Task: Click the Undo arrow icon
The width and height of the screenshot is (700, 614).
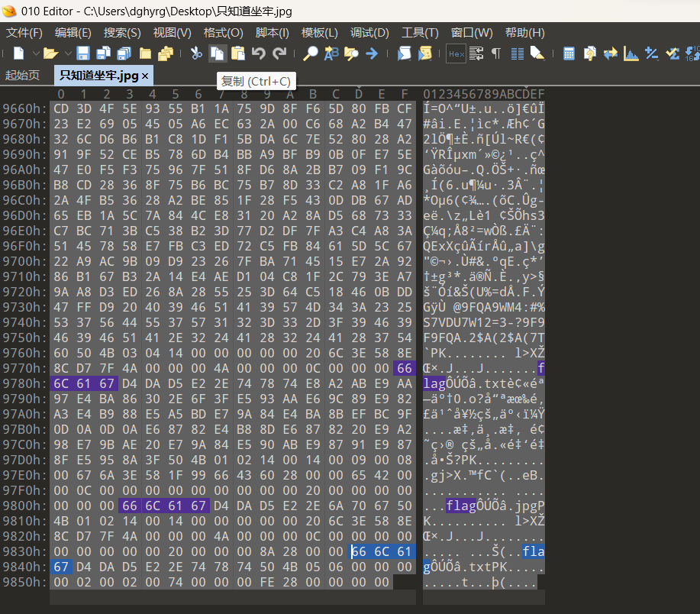Action: click(259, 53)
